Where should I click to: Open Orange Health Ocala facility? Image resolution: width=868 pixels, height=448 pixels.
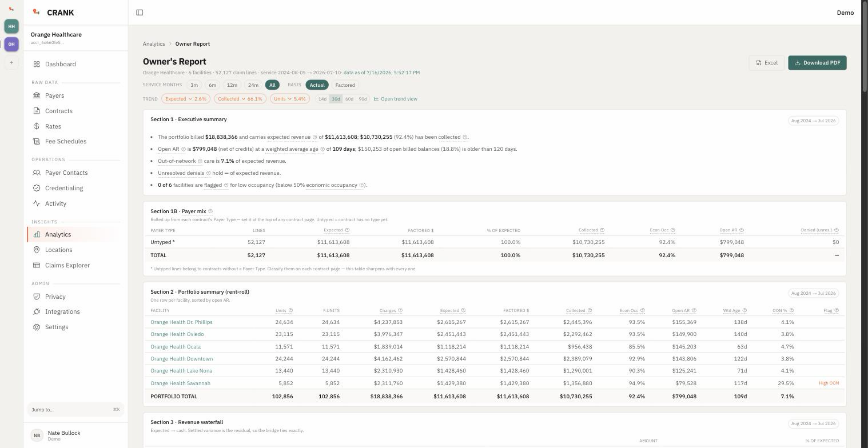[176, 347]
